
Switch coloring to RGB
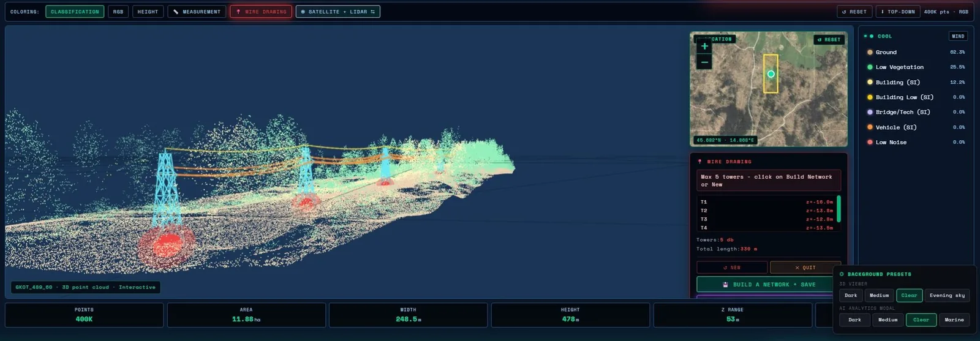point(118,12)
